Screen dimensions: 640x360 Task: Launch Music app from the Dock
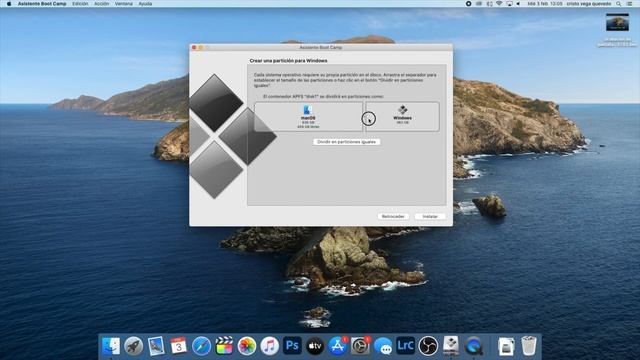[x=269, y=346]
